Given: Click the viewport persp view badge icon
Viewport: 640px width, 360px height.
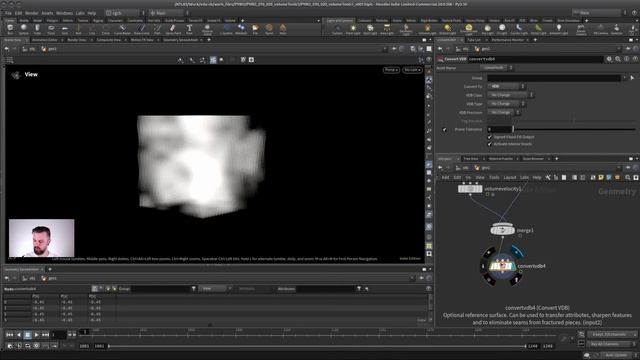Looking at the screenshot, I should [x=16, y=75].
